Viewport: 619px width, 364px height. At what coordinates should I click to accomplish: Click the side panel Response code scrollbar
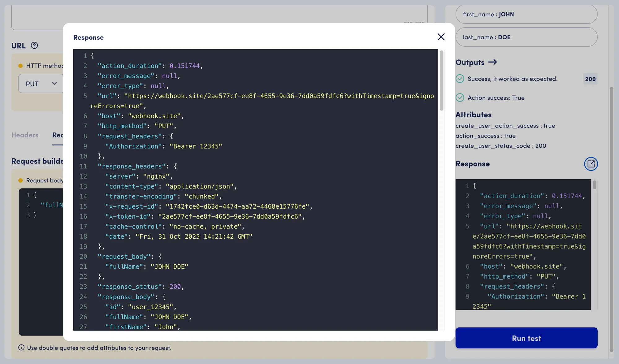point(595,185)
